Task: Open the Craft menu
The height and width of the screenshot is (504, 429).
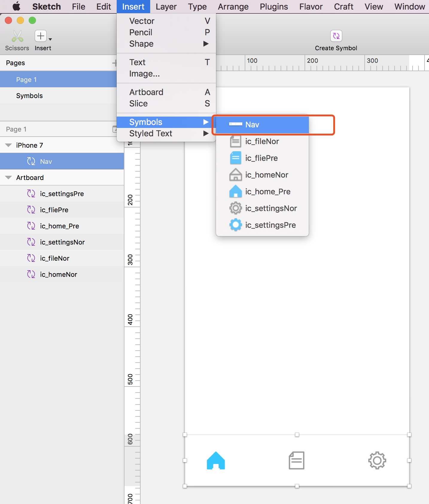Action: pos(343,7)
